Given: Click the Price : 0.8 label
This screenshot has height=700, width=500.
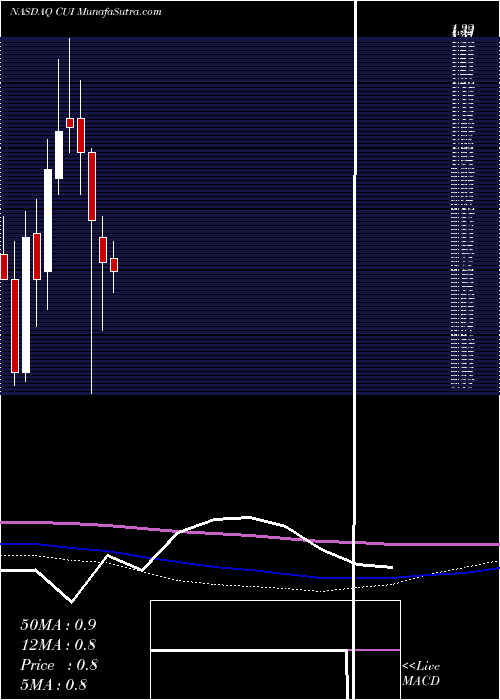Looking at the screenshot, I should pos(58,665).
